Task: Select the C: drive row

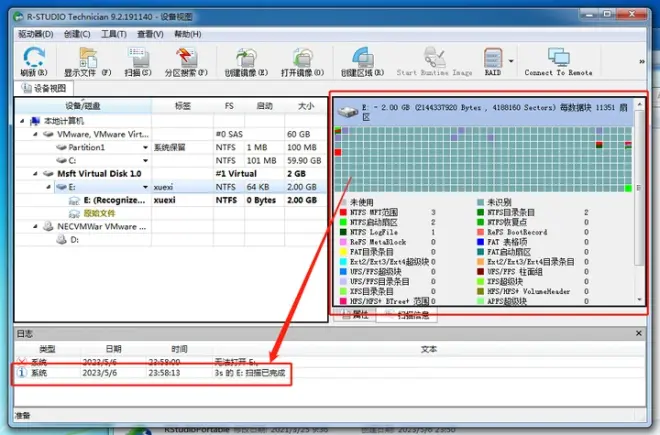Action: 171,160
